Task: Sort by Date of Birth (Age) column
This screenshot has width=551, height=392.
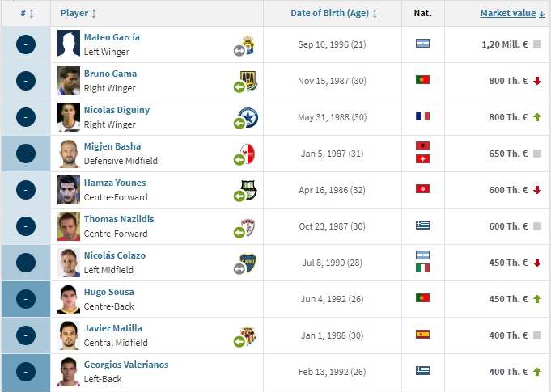Action: 333,13
